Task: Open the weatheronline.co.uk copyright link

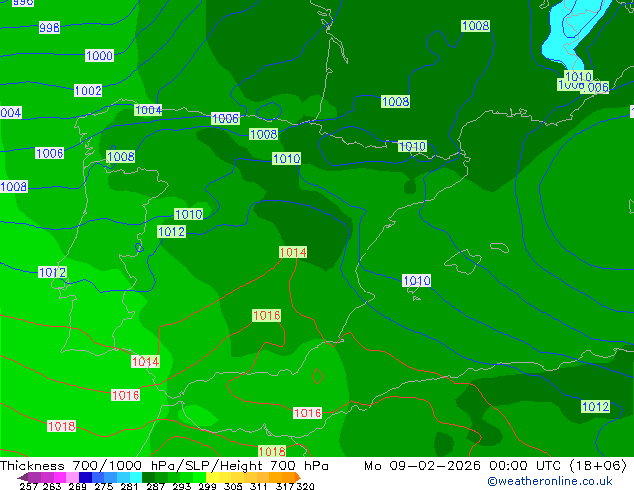Action: point(550,481)
